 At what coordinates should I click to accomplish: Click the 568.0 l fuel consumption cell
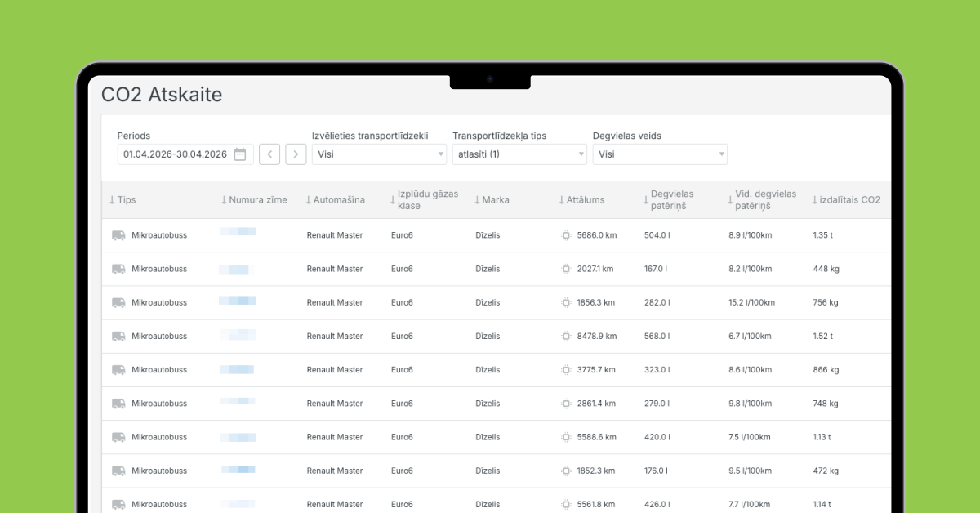coord(657,337)
